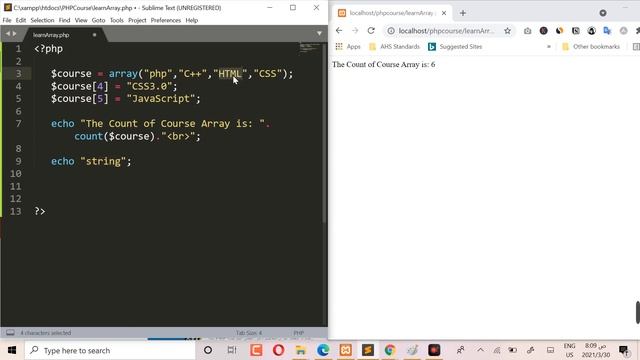
Task: Open the Find menu in Sublime Text
Action: point(64,20)
